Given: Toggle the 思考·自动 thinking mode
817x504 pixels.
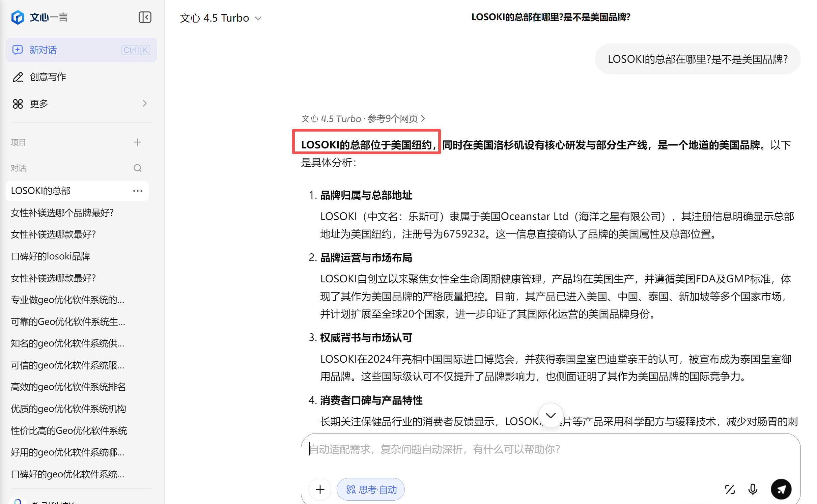Looking at the screenshot, I should point(370,489).
